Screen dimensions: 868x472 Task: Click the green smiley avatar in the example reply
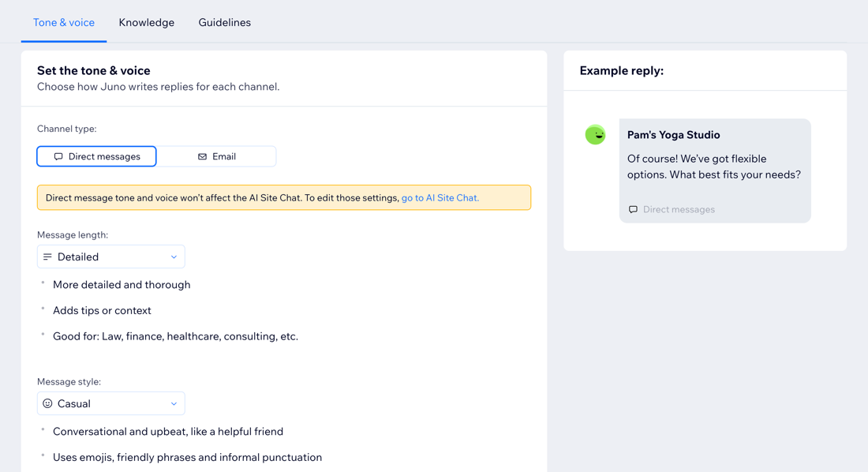coord(595,135)
